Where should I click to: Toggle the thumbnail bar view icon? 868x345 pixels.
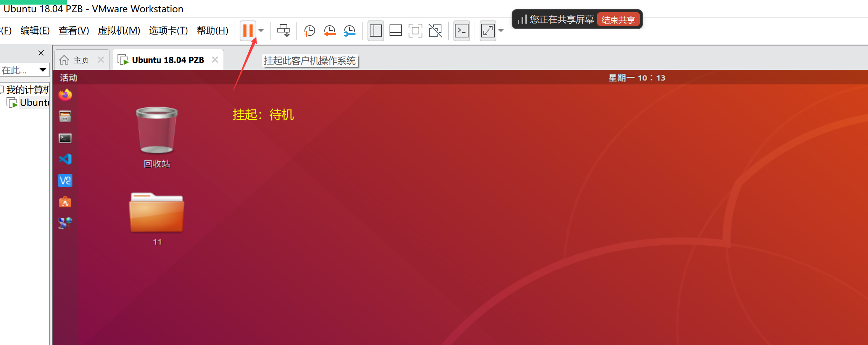point(396,31)
